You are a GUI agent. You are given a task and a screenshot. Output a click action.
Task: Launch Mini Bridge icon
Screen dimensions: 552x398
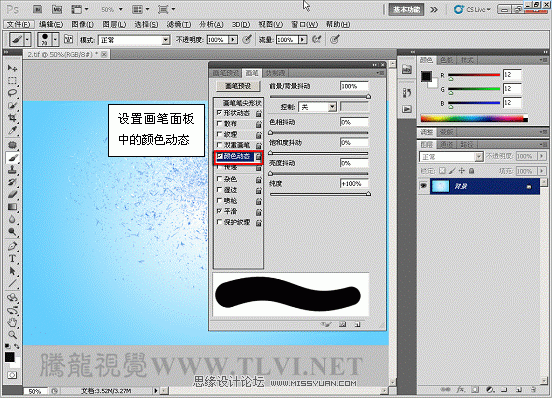click(57, 9)
